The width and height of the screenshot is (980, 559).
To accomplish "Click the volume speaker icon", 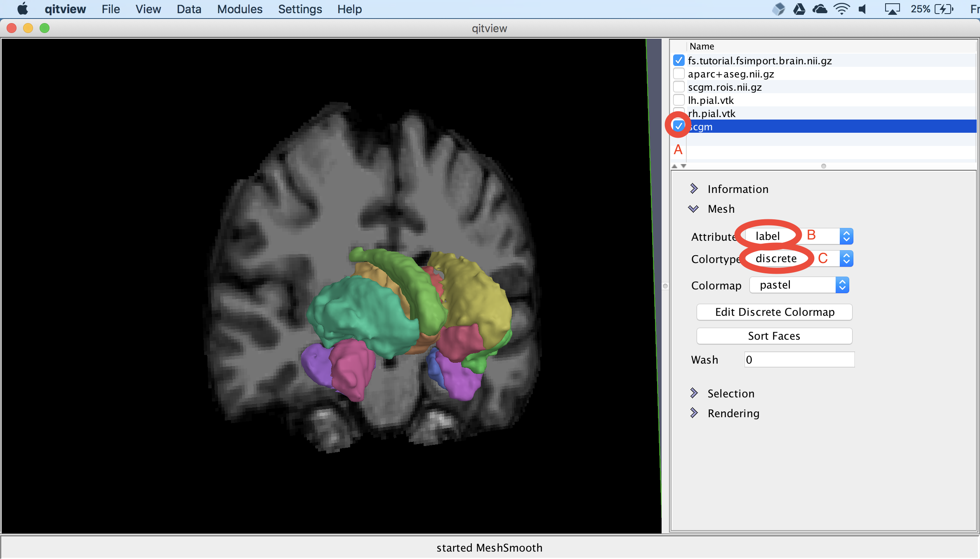I will (862, 9).
